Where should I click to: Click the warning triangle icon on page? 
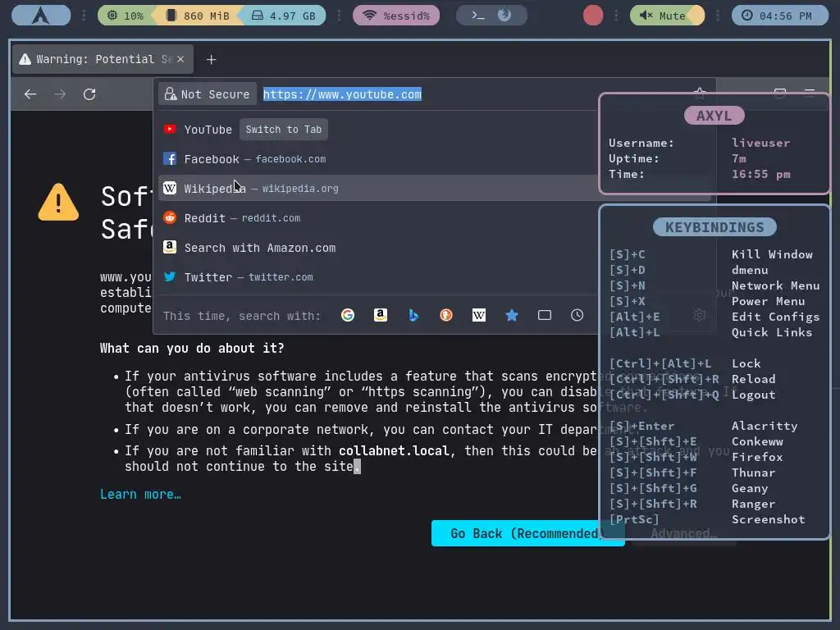click(58, 202)
